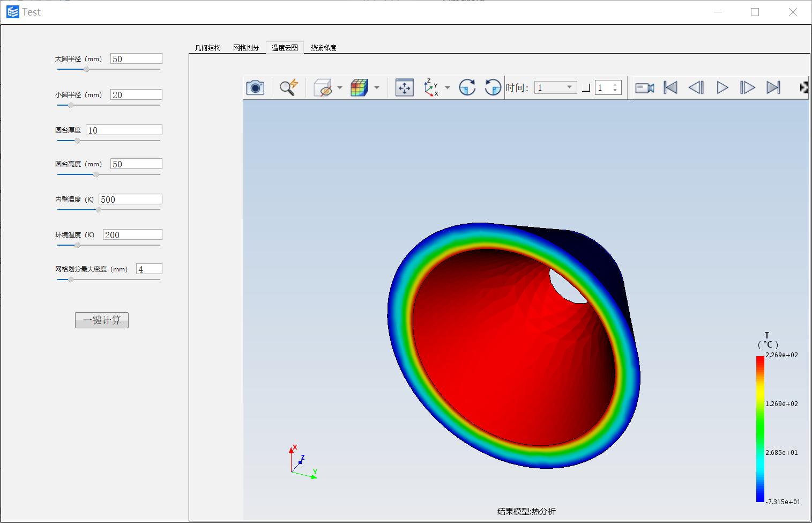Click the 内壁温度 input field
Screen dimensions: 812x523
130,200
